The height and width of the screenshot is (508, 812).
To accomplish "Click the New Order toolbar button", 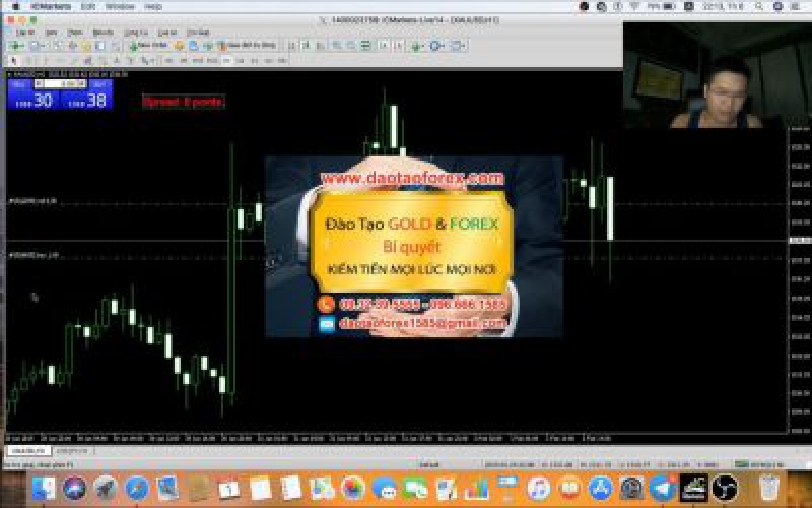I will [x=148, y=45].
